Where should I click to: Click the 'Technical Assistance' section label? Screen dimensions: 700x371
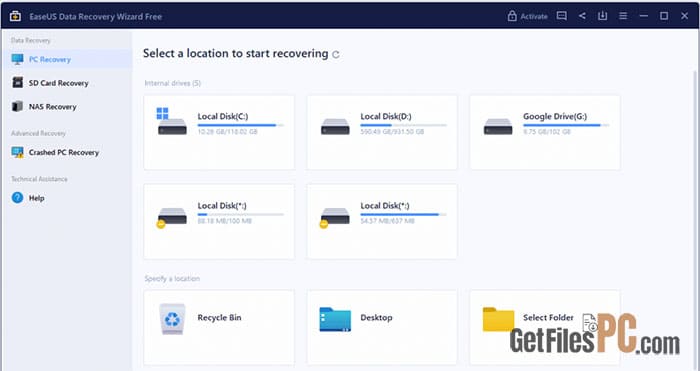pyautogui.click(x=39, y=179)
